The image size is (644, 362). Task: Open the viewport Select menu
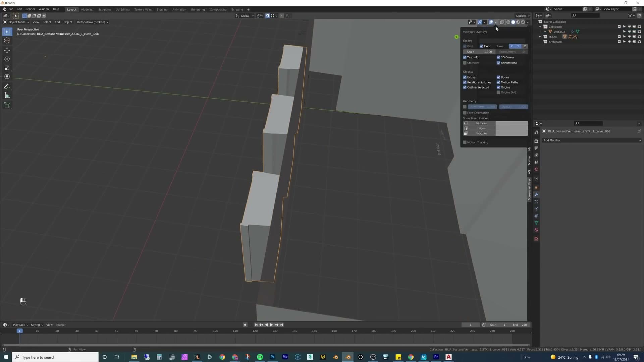pyautogui.click(x=47, y=22)
